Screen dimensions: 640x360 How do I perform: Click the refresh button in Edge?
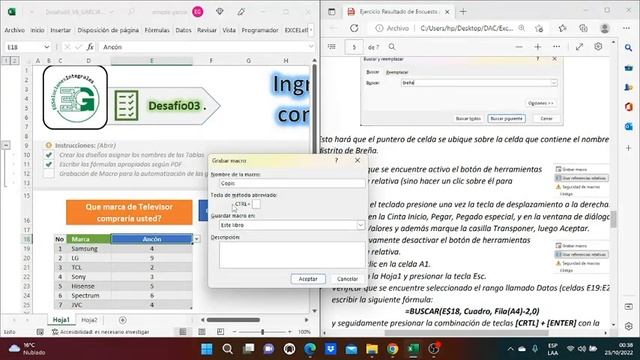[354, 28]
